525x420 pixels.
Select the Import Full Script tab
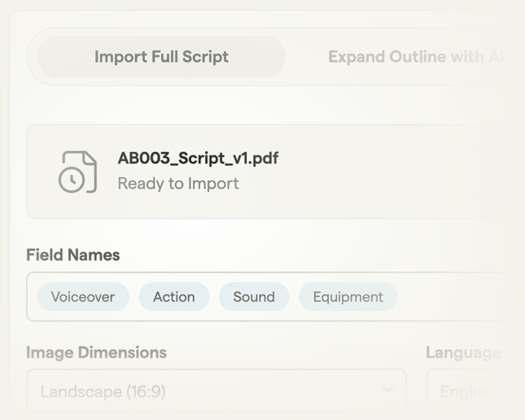161,56
